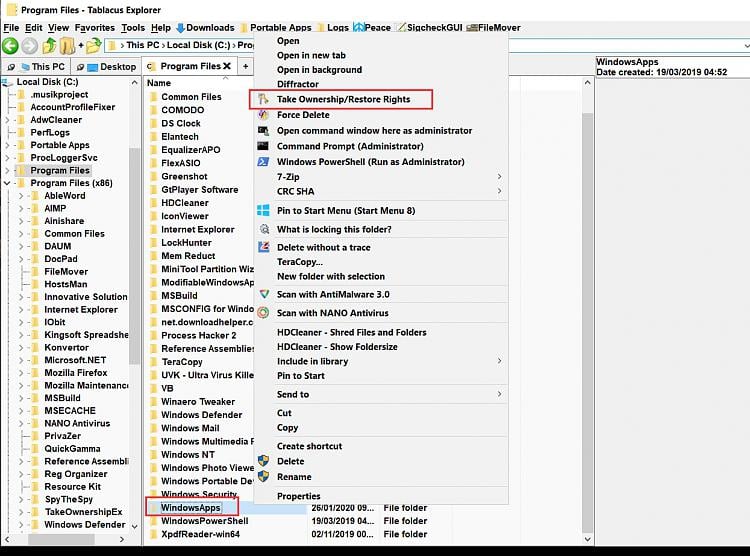
Task: Click AntiMalware 3.0 scan icon
Action: point(264,294)
